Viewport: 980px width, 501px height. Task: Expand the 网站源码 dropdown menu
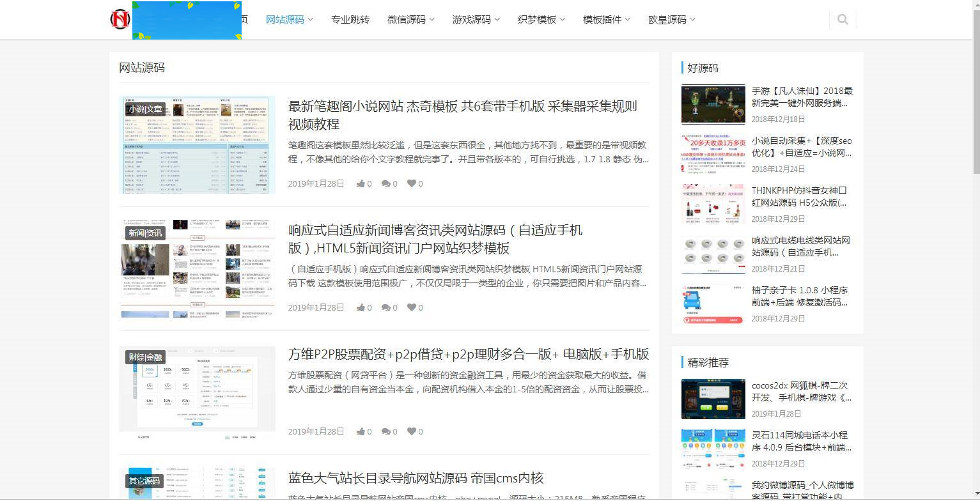coord(288,19)
